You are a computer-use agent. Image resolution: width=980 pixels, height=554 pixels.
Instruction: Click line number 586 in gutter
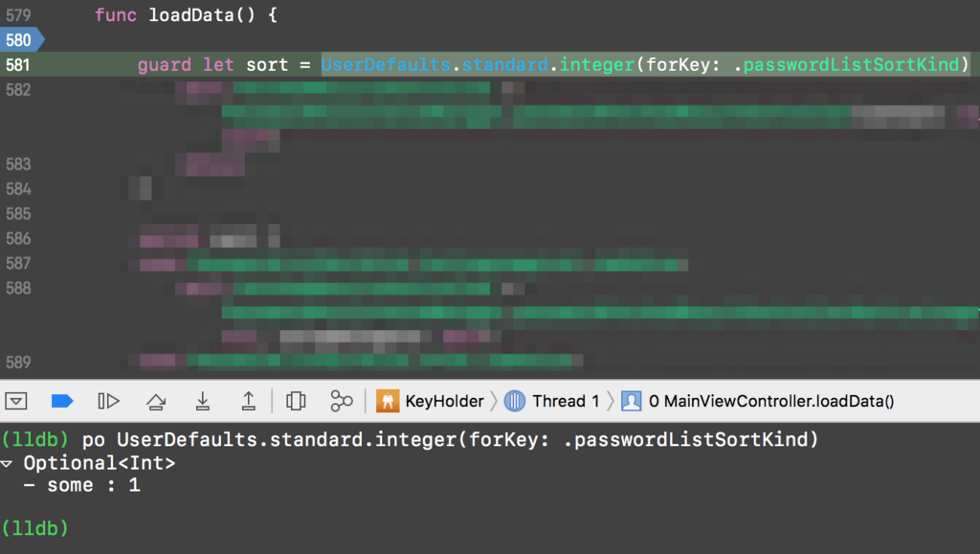(x=18, y=238)
